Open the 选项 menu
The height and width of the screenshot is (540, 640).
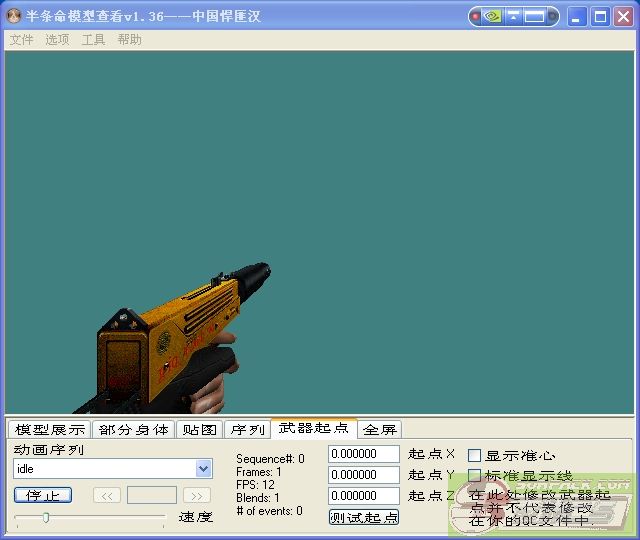tap(57, 39)
